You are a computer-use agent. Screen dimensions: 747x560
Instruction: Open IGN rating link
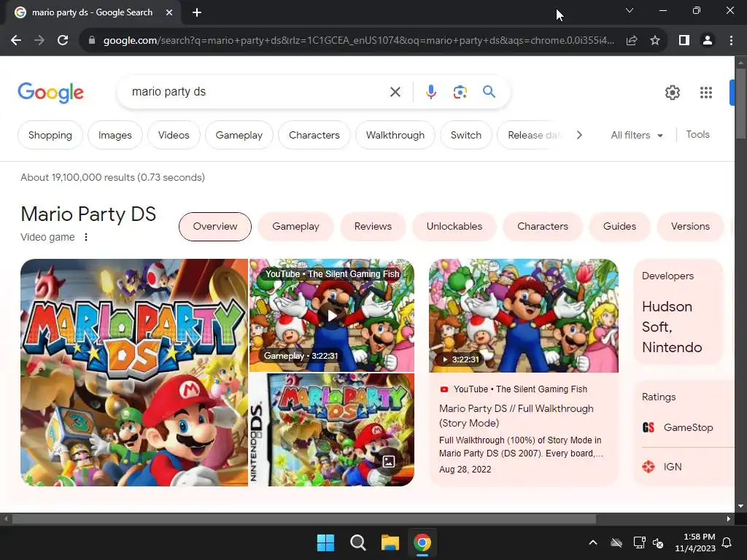662,467
